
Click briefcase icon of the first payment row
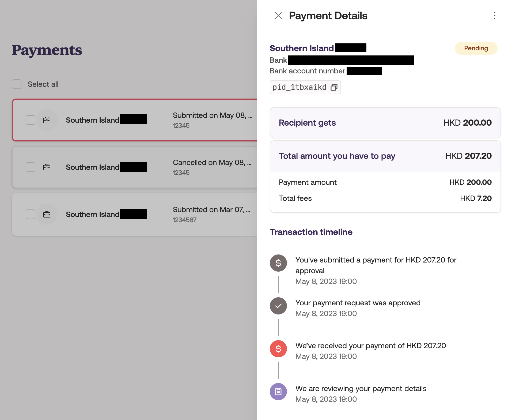coord(47,120)
